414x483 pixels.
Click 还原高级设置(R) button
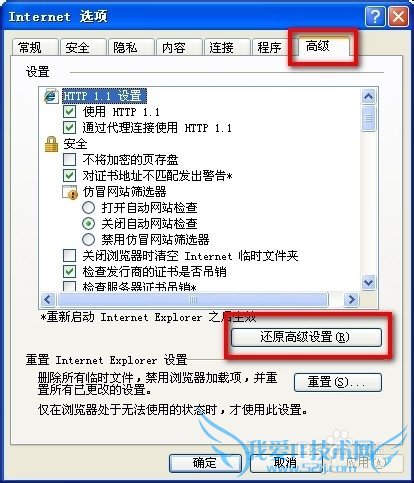(306, 337)
